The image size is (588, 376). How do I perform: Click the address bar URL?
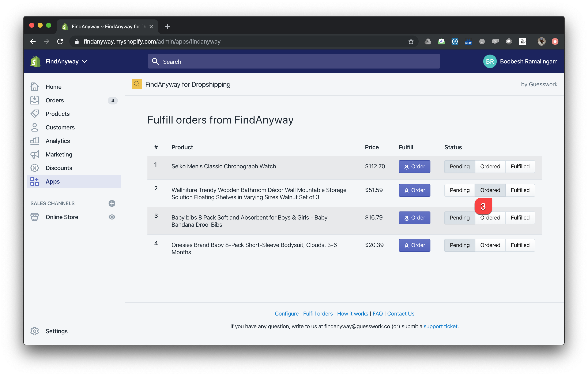tap(152, 42)
